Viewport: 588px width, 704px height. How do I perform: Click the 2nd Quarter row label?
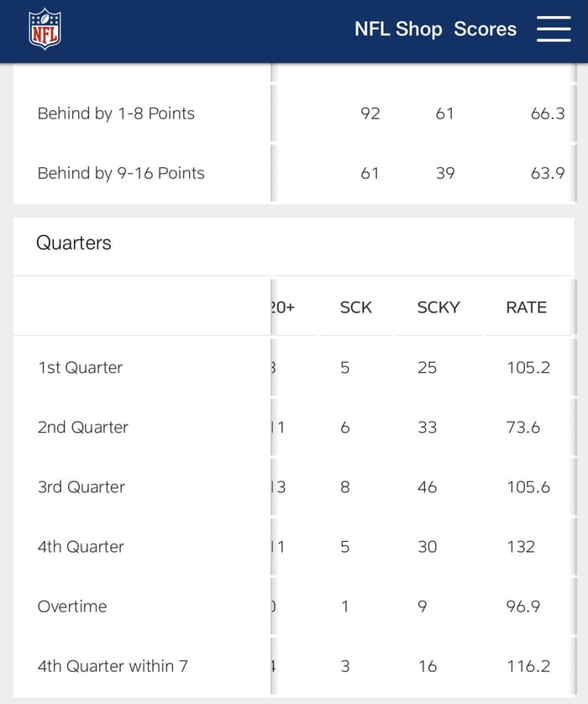coord(82,428)
